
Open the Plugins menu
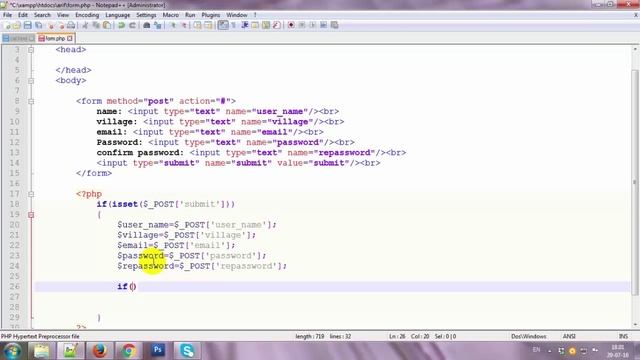click(x=211, y=15)
